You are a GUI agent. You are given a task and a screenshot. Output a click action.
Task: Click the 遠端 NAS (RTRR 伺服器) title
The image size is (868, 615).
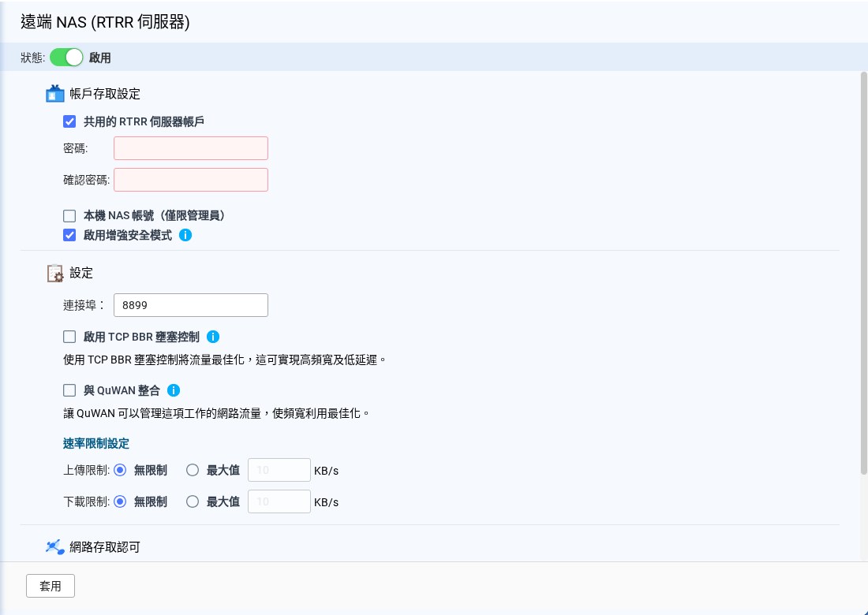tap(105, 22)
